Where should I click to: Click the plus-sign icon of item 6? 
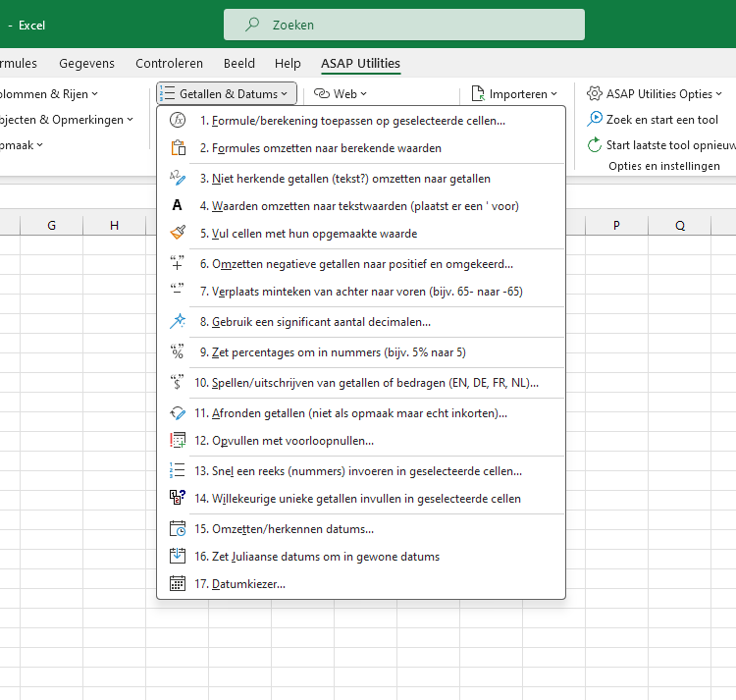tap(177, 262)
